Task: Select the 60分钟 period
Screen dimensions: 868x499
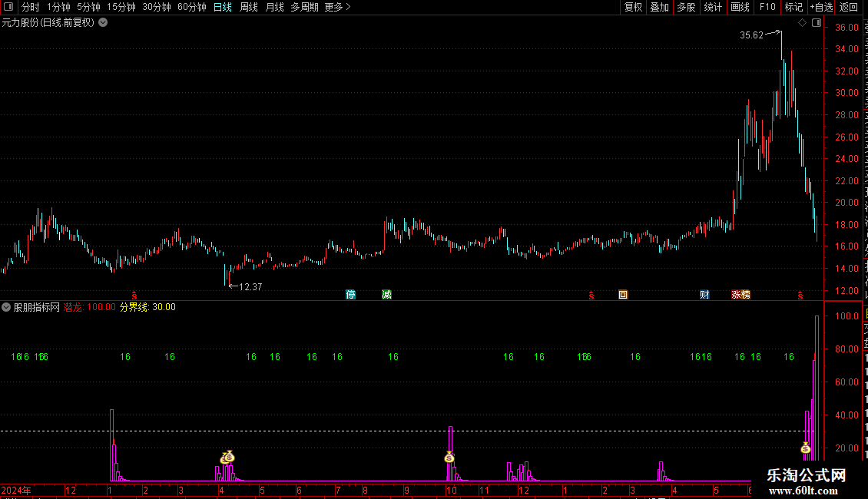Action: click(192, 7)
